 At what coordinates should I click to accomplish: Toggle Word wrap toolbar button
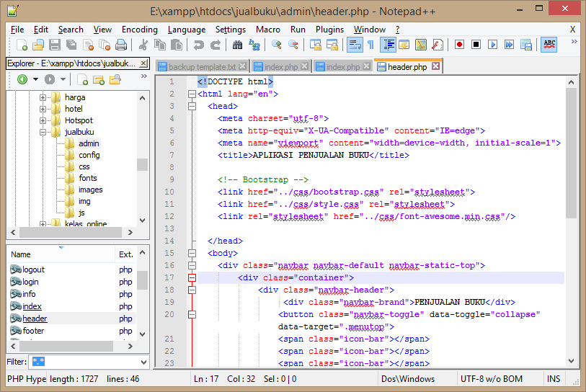(x=355, y=45)
